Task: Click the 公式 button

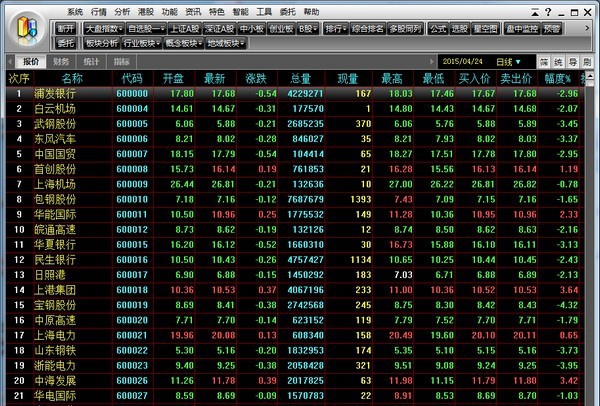Action: (x=438, y=29)
